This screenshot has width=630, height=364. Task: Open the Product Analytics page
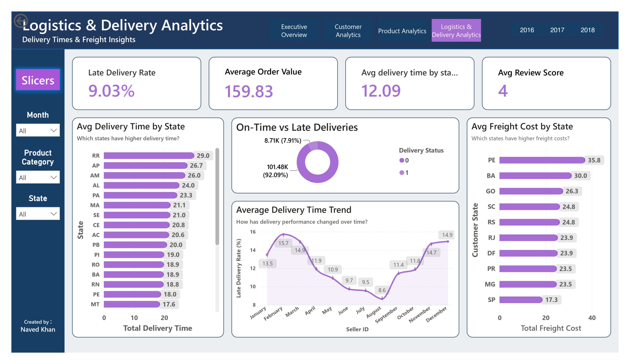[402, 30]
